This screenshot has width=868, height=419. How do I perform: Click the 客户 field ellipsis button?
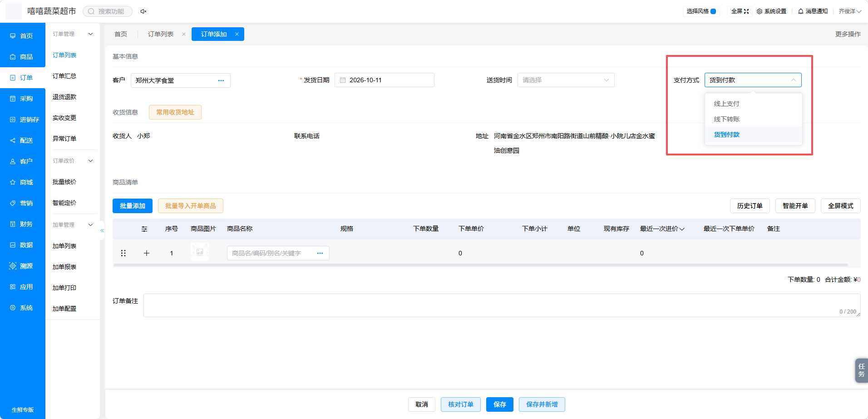pos(221,80)
